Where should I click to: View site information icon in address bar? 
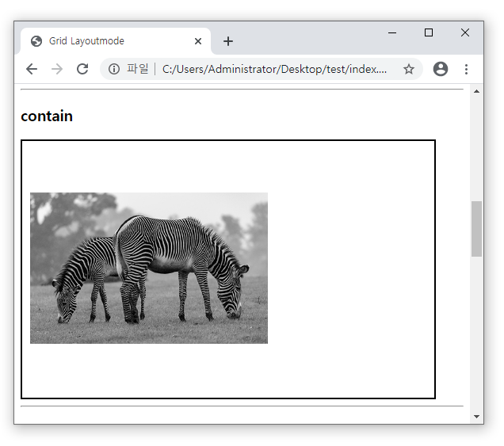coord(114,69)
